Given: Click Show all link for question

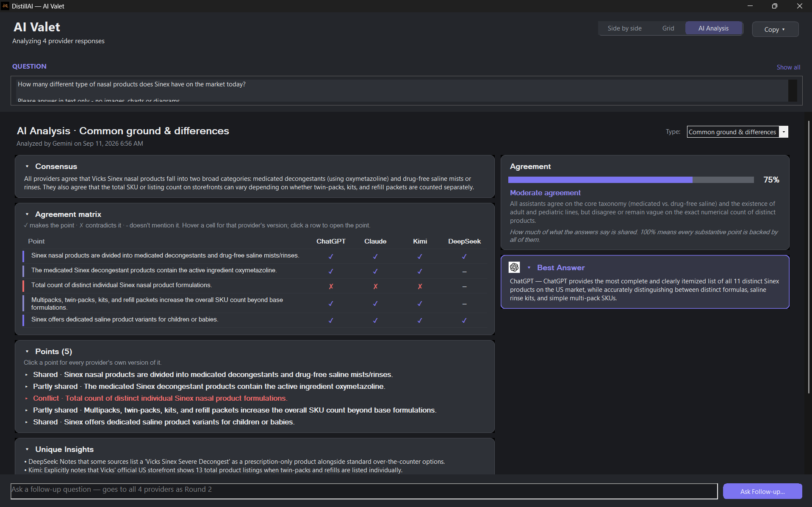Looking at the screenshot, I should (788, 67).
